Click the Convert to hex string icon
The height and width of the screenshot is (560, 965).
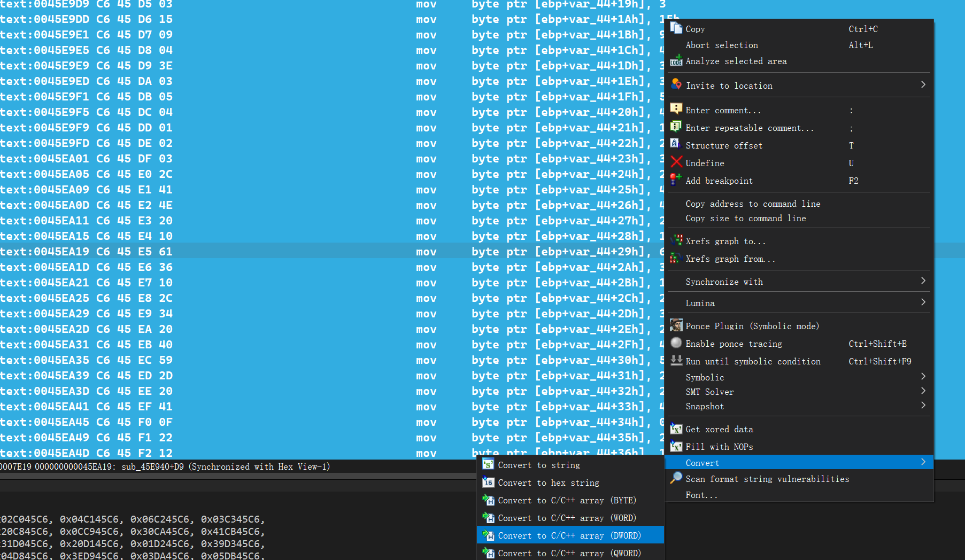tap(488, 482)
